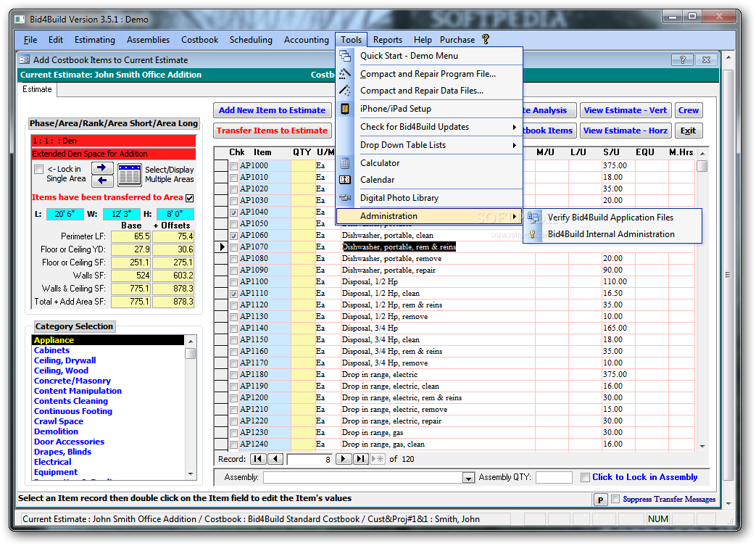Open the Accounting menu
Image resolution: width=756 pixels, height=546 pixels.
click(x=306, y=40)
